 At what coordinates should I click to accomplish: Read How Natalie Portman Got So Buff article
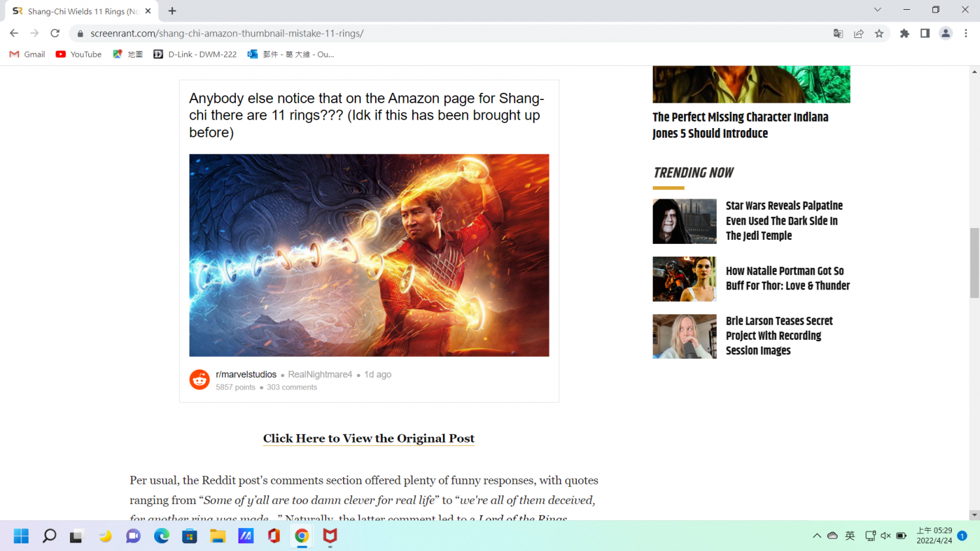click(x=788, y=278)
